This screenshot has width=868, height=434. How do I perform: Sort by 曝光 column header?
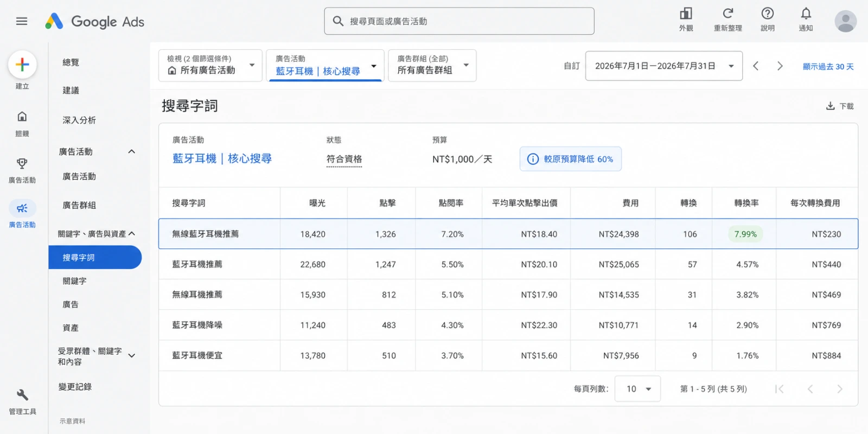tap(317, 203)
